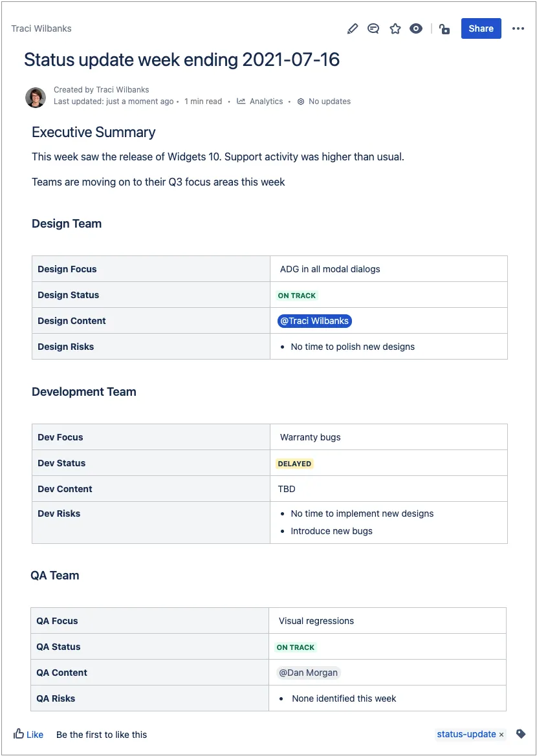Click the Development Team heading
Screen dimensions: 537x756
[84, 391]
